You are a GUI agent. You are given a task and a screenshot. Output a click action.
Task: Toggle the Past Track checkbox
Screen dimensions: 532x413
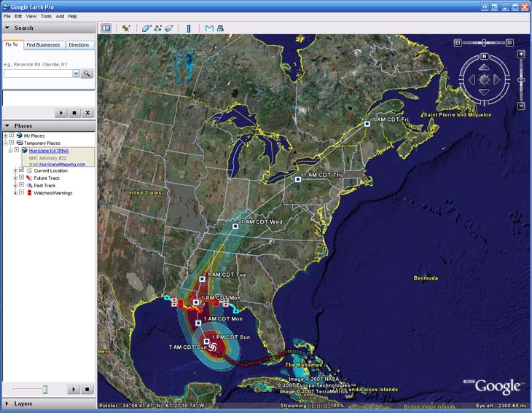[21, 184]
